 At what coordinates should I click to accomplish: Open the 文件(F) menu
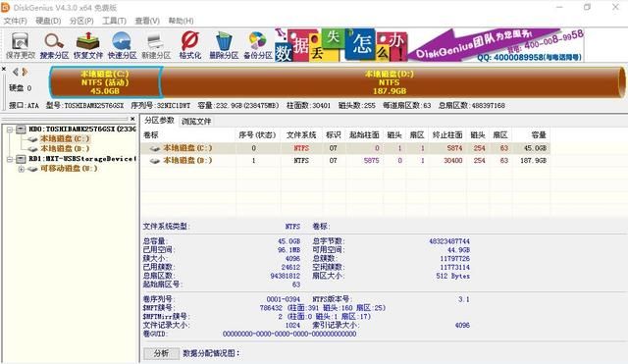[x=16, y=21]
